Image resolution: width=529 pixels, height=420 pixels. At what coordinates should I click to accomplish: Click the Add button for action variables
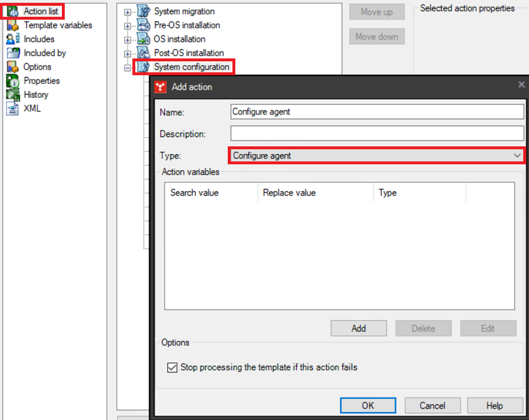(358, 328)
